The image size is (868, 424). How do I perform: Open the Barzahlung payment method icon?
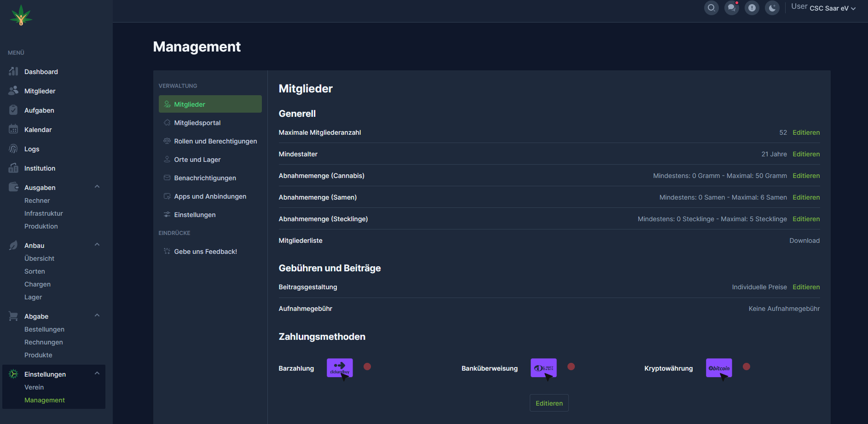point(340,368)
